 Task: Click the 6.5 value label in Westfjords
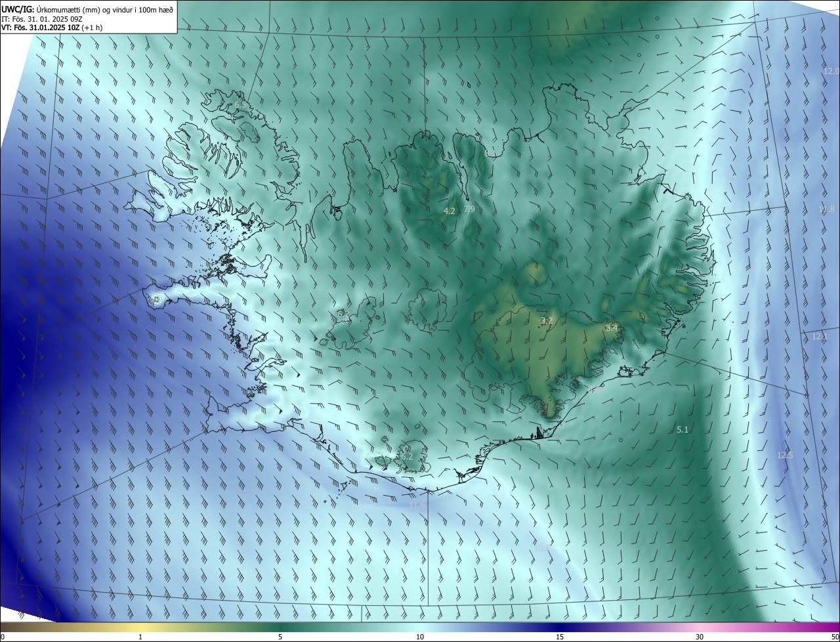click(x=241, y=105)
